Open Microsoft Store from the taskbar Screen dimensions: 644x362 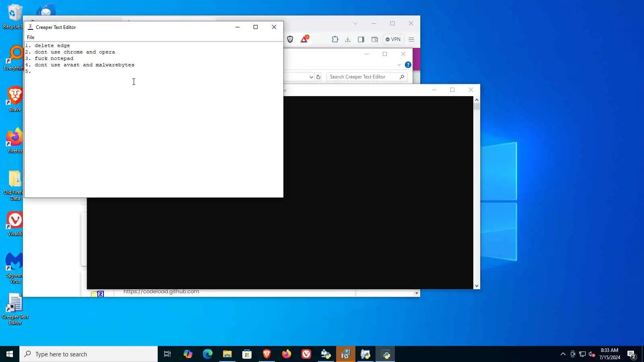pos(247,354)
